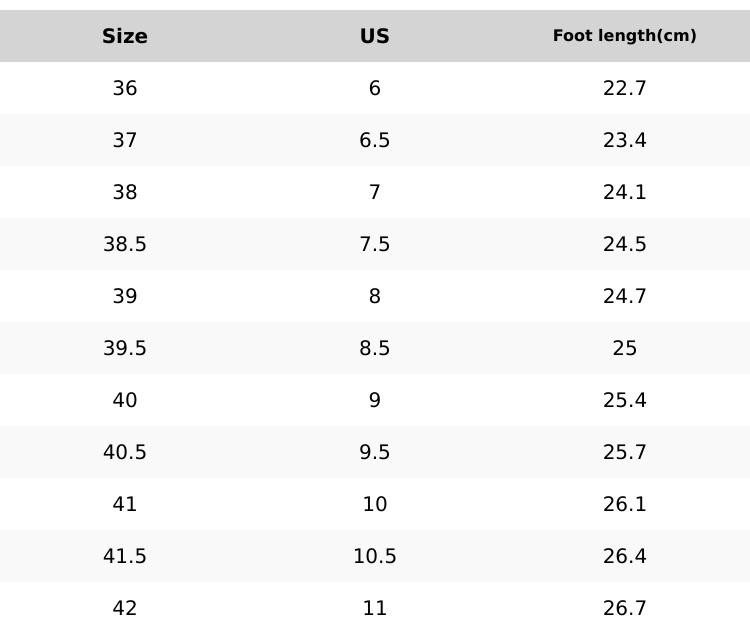The width and height of the screenshot is (750, 634).
Task: Click foot length 26.1 value
Action: tap(624, 504)
